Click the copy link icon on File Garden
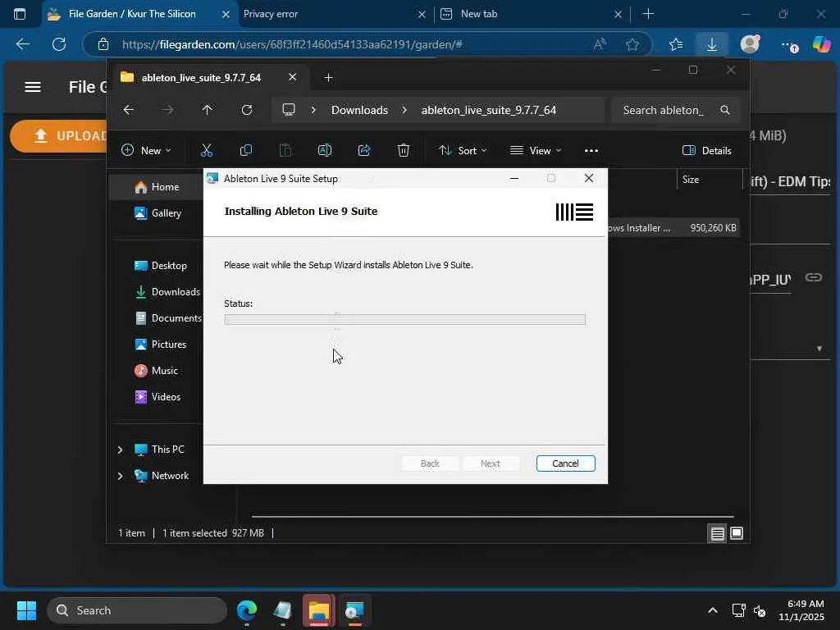The width and height of the screenshot is (840, 630). click(813, 277)
